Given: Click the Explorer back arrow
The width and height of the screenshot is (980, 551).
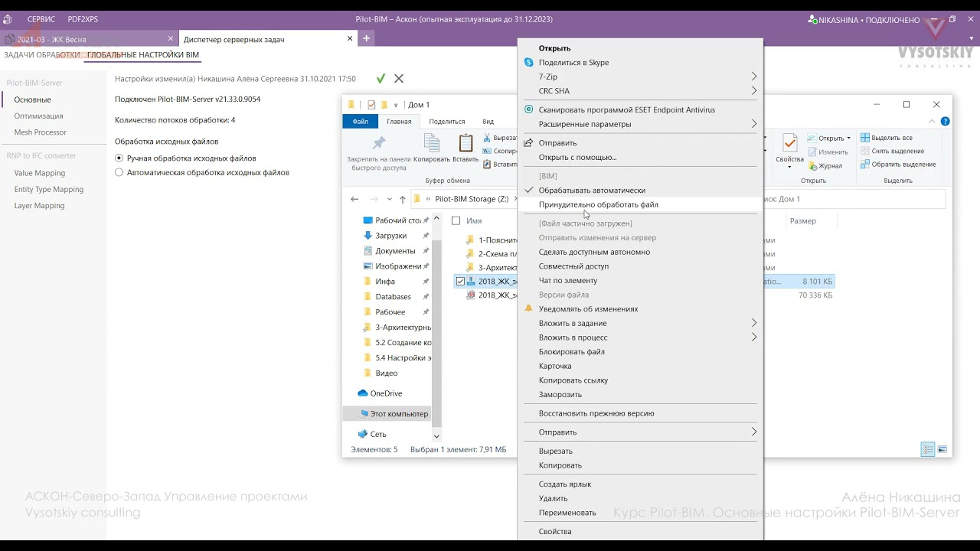Looking at the screenshot, I should [354, 199].
